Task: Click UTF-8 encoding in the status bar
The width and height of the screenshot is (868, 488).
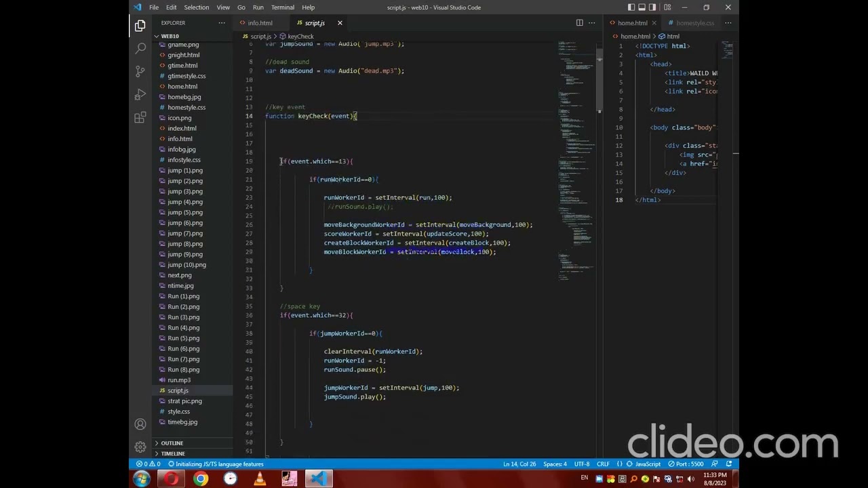Action: pos(581,464)
